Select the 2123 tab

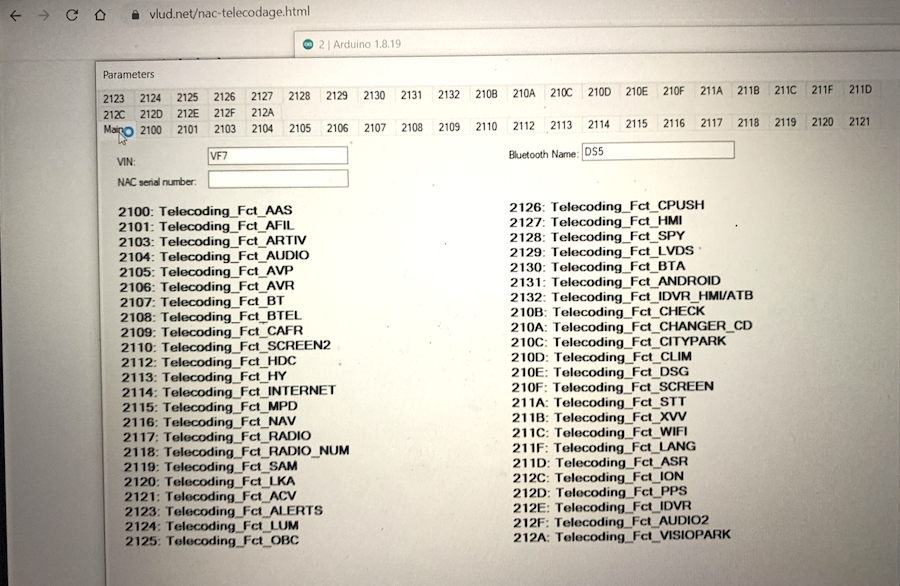tap(114, 98)
